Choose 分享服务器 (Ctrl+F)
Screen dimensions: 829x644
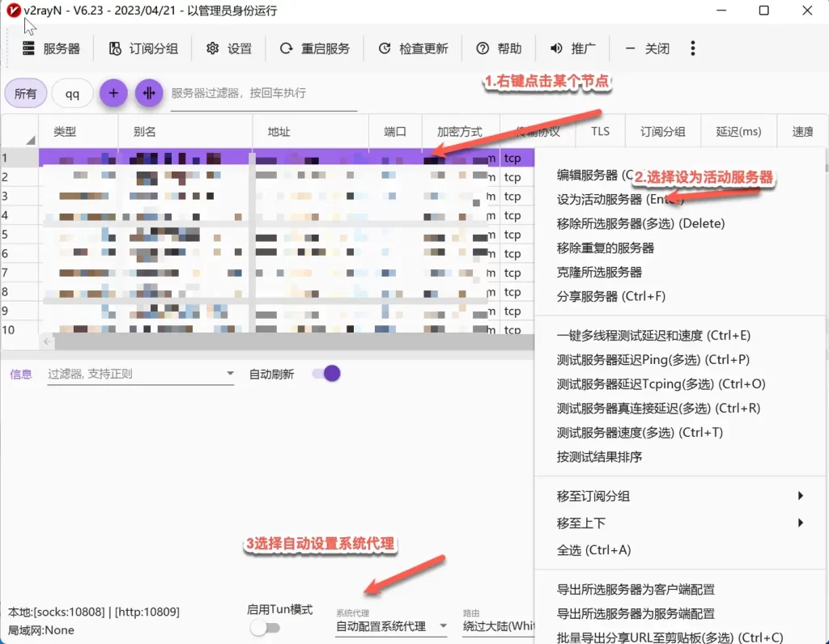pyautogui.click(x=680, y=296)
